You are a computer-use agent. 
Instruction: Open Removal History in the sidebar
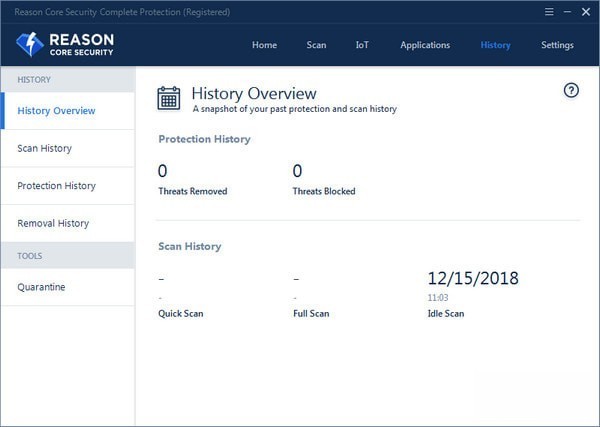point(68,223)
